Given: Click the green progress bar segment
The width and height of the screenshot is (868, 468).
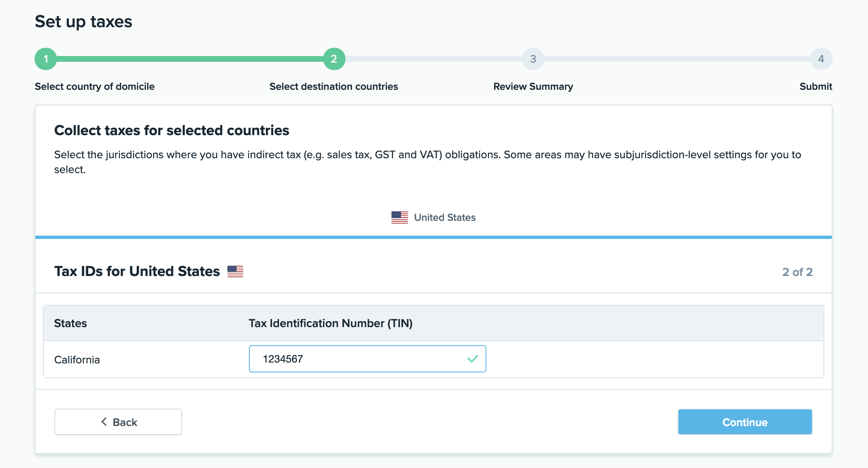Looking at the screenshot, I should (x=190, y=59).
